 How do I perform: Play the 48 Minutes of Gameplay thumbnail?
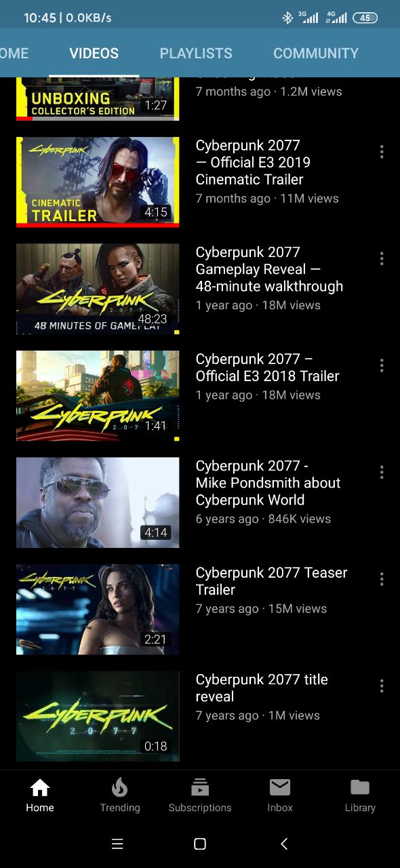[x=98, y=289]
